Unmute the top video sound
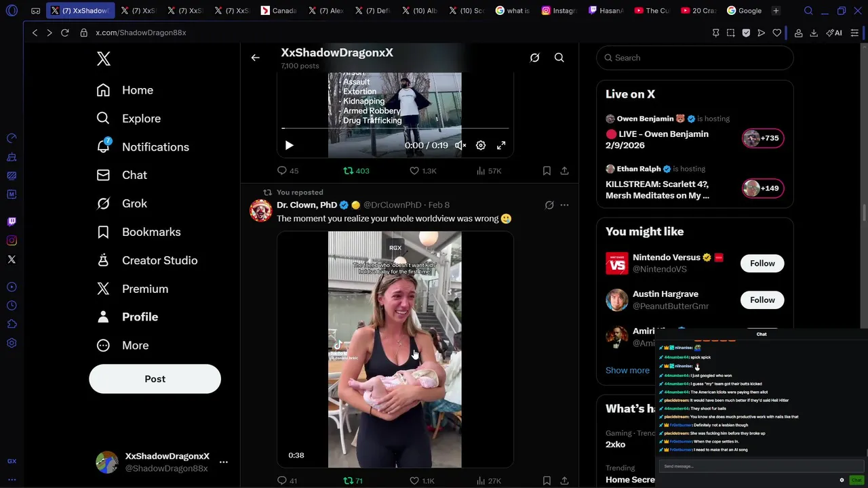Viewport: 868px width, 488px height. click(x=460, y=145)
